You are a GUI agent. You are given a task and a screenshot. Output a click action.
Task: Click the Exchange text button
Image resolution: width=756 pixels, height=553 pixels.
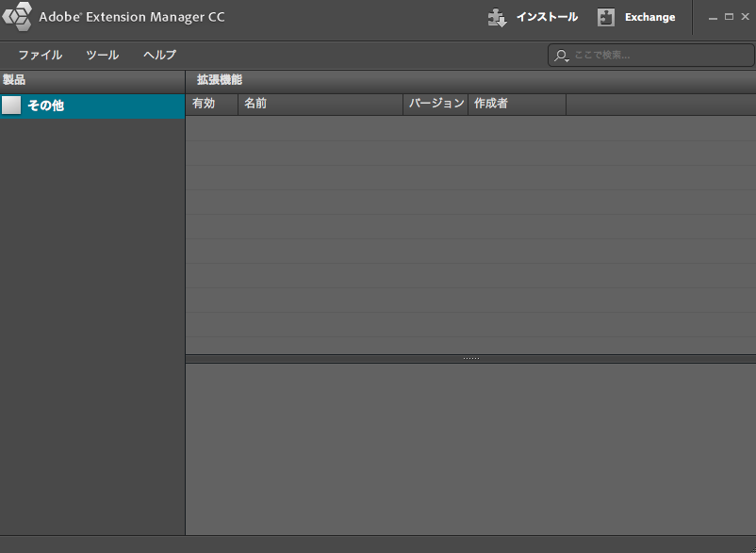click(649, 17)
